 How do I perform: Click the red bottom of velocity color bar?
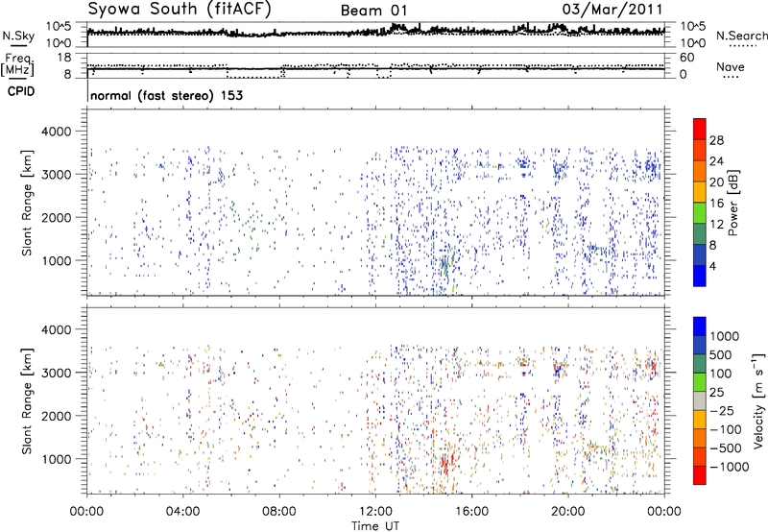coord(700,475)
